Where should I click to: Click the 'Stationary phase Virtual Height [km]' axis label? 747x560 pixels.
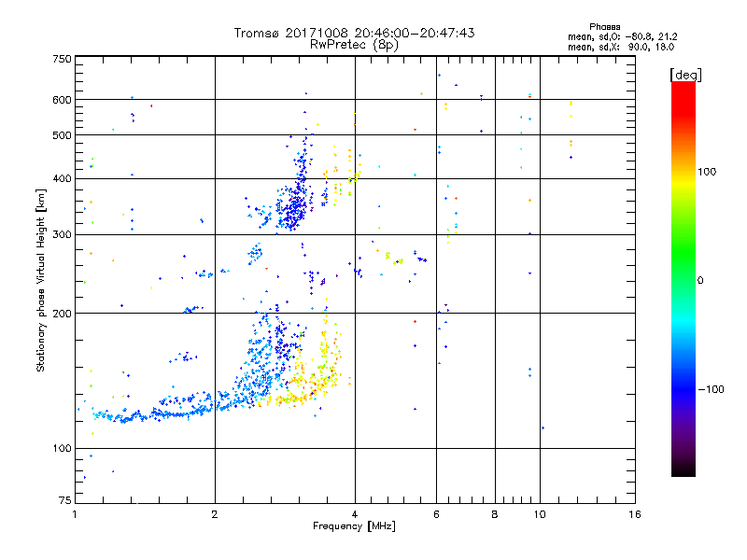point(41,280)
